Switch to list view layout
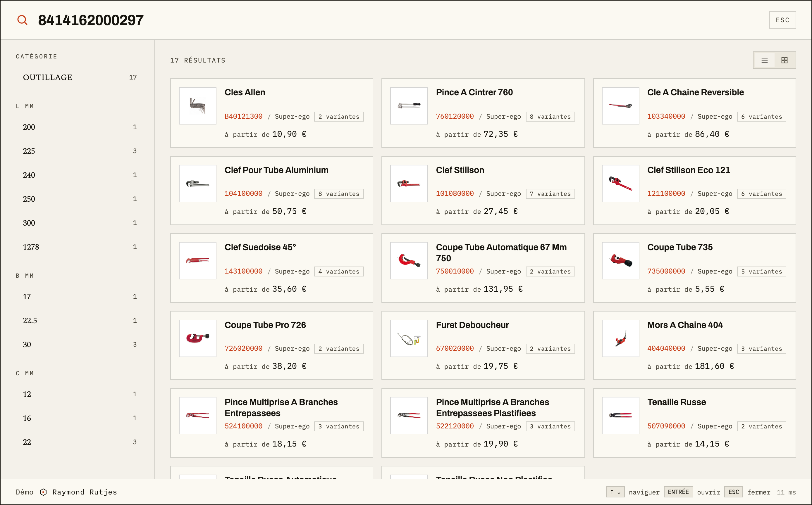Viewport: 812px width, 505px height. (x=765, y=60)
